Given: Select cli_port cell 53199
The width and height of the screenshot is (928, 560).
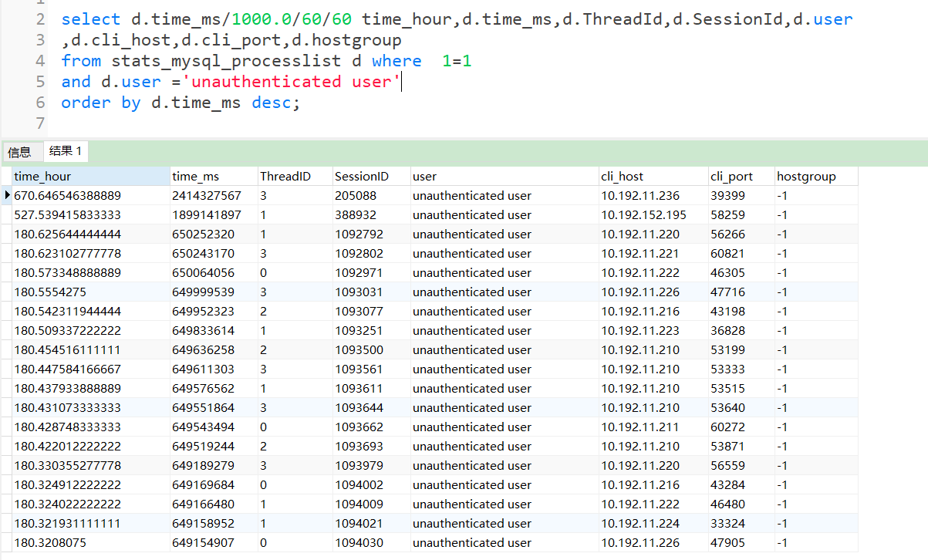Looking at the screenshot, I should [741, 350].
